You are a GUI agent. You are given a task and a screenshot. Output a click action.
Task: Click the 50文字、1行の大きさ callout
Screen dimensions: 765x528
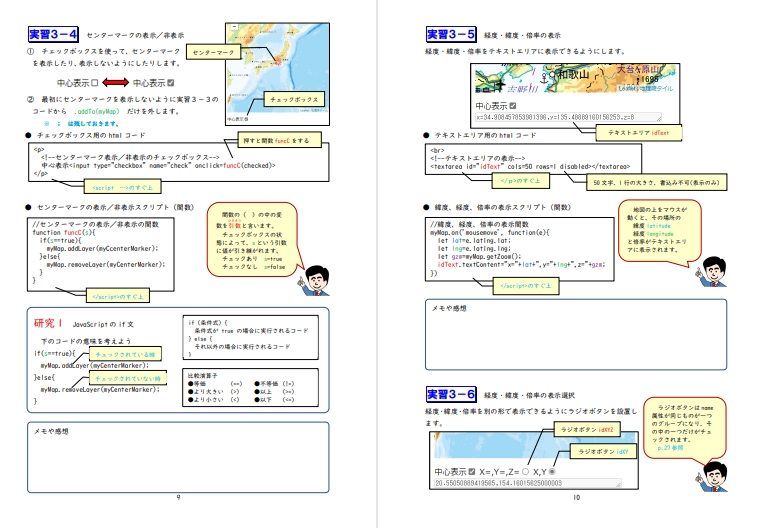pyautogui.click(x=657, y=183)
